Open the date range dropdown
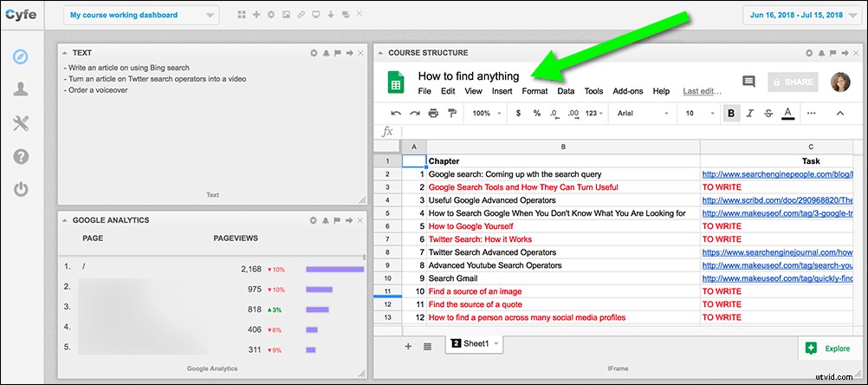 [805, 15]
